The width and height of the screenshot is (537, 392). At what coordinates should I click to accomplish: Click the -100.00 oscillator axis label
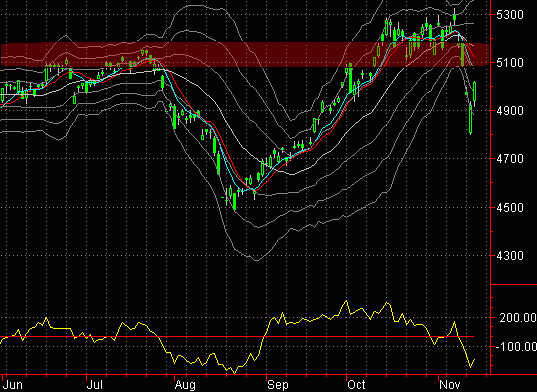pos(516,347)
